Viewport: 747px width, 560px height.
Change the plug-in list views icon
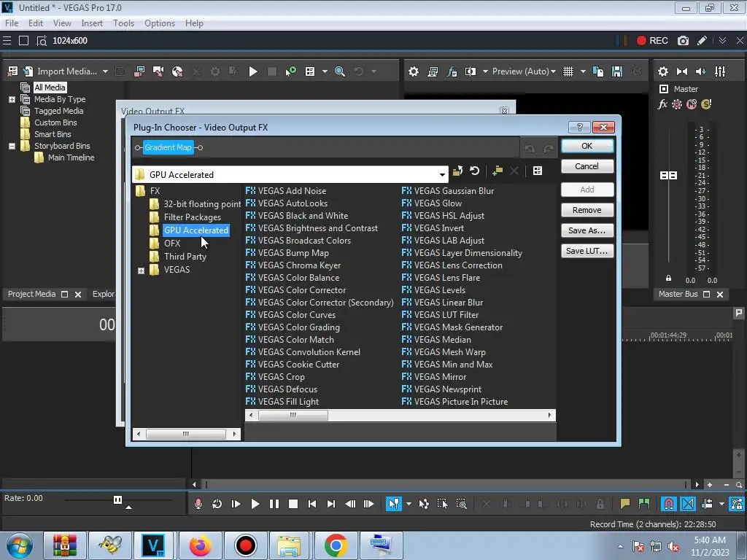tap(538, 171)
